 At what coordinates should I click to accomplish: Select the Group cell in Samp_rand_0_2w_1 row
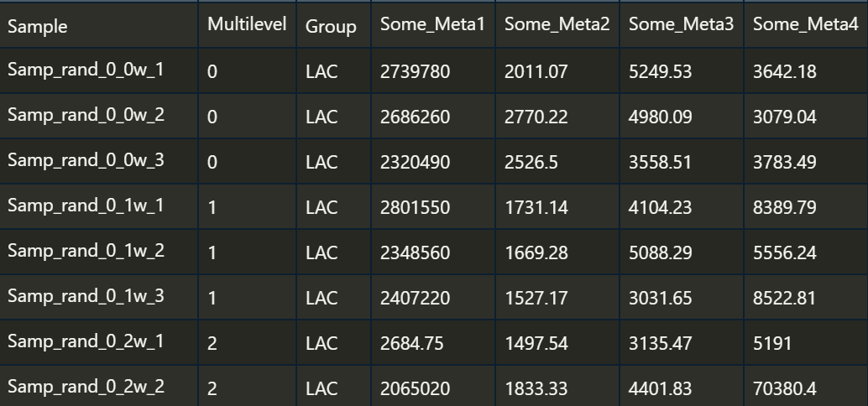tap(334, 343)
